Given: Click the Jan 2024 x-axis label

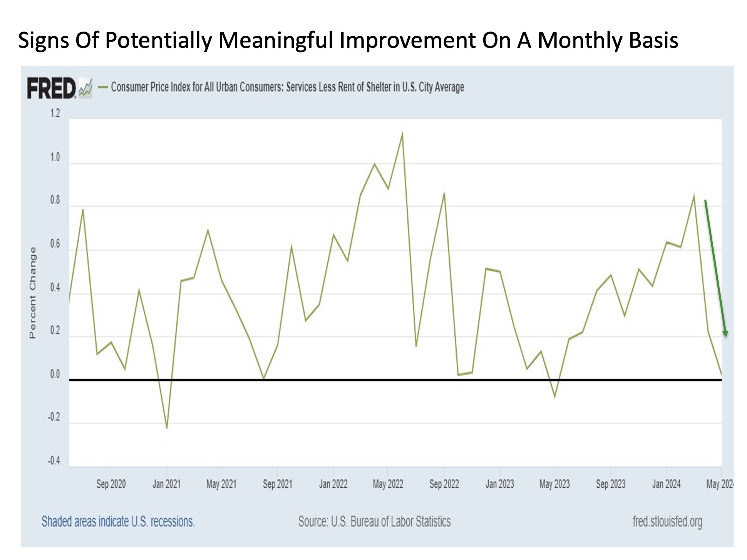Looking at the screenshot, I should coord(666,484).
